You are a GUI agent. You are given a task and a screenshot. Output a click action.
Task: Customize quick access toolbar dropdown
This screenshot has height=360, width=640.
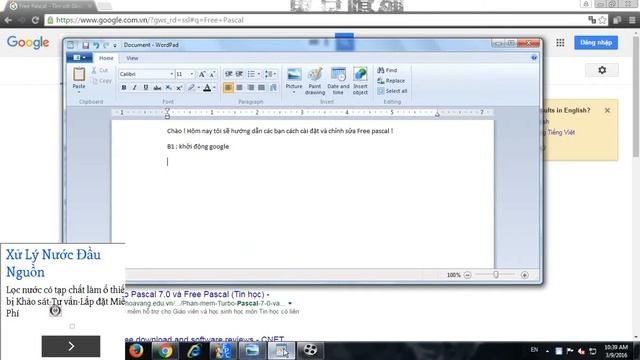(x=115, y=45)
